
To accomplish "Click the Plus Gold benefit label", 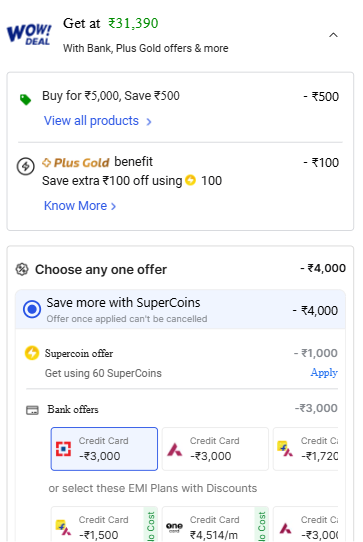I will click(97, 162).
